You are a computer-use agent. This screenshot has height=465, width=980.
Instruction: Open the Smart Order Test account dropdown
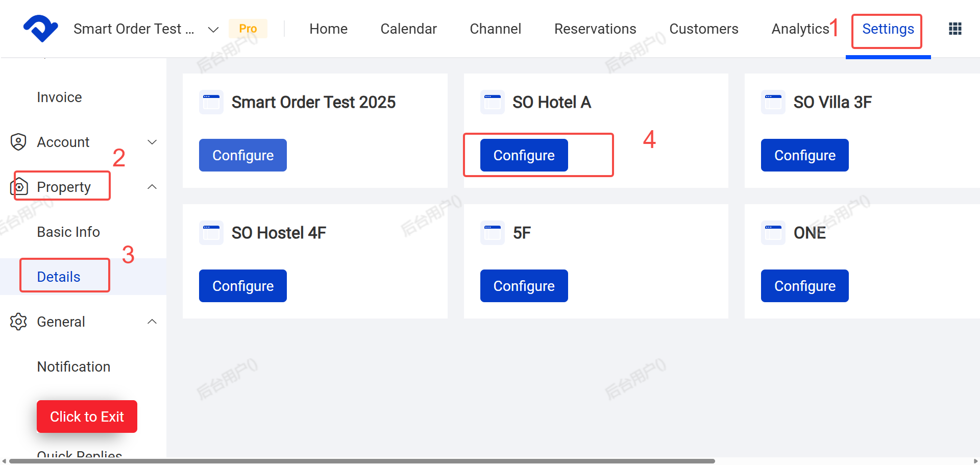pyautogui.click(x=213, y=29)
